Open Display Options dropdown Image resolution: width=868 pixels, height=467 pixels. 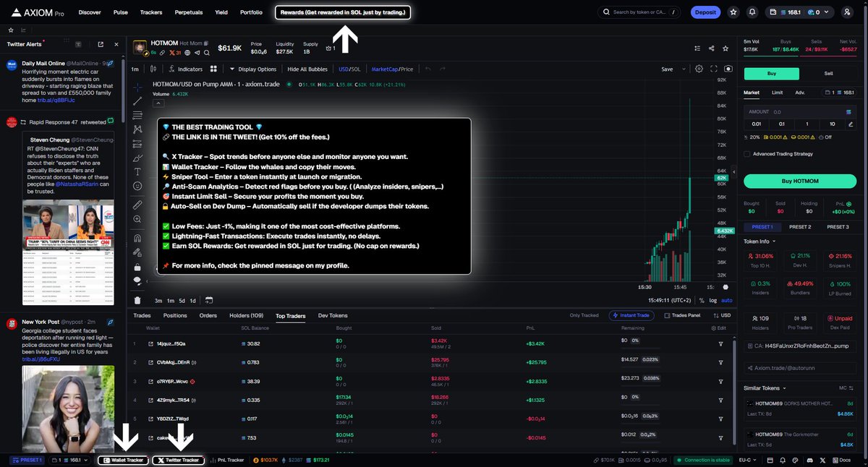coord(253,69)
